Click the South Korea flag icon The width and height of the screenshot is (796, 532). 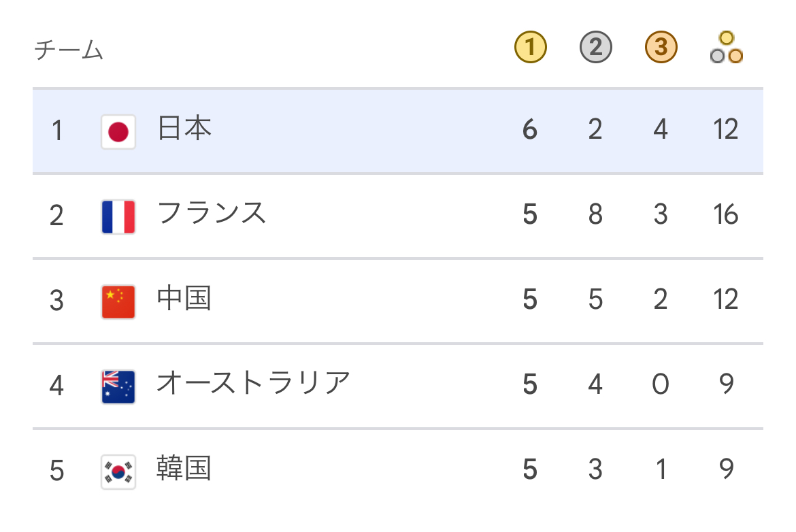118,471
